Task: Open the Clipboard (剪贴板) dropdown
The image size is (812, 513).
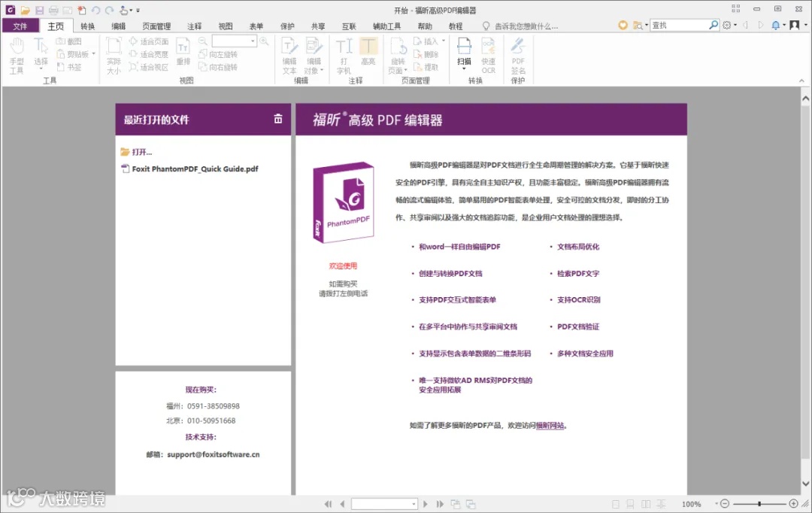Action: pos(94,54)
